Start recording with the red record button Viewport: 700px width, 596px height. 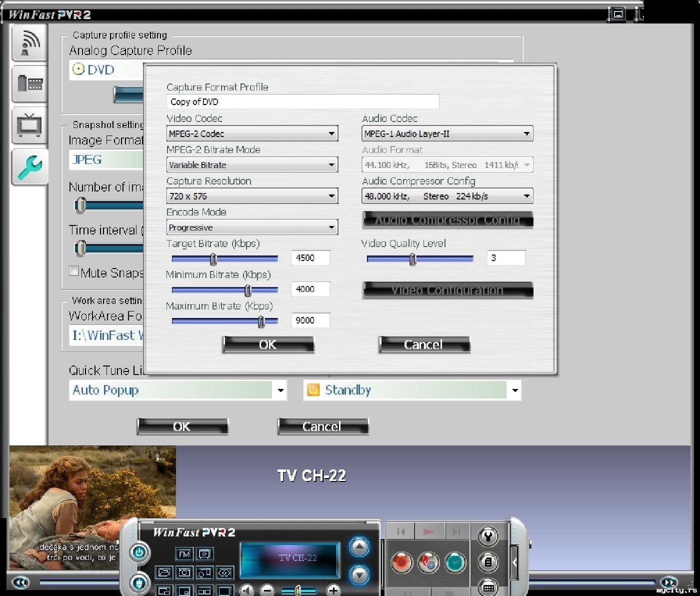coord(401,562)
